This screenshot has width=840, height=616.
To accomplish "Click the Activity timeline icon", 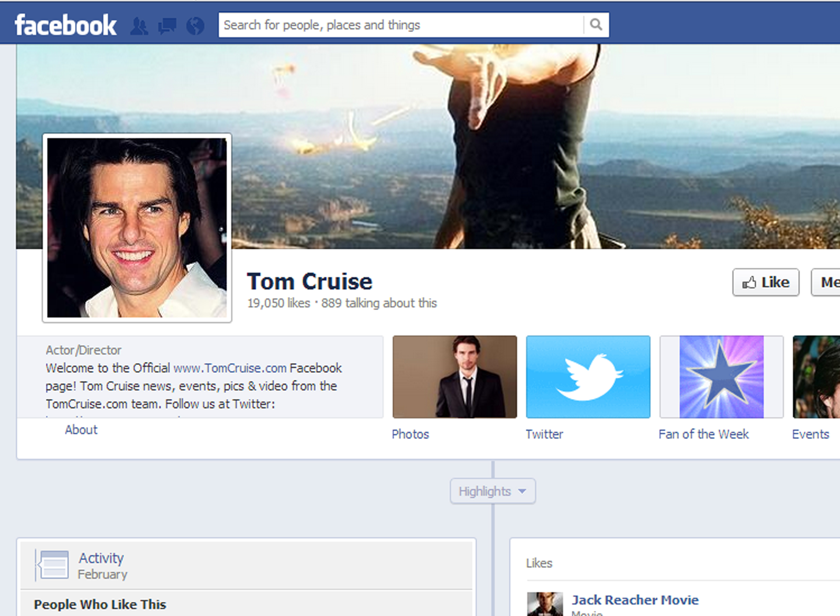I will tap(54, 564).
